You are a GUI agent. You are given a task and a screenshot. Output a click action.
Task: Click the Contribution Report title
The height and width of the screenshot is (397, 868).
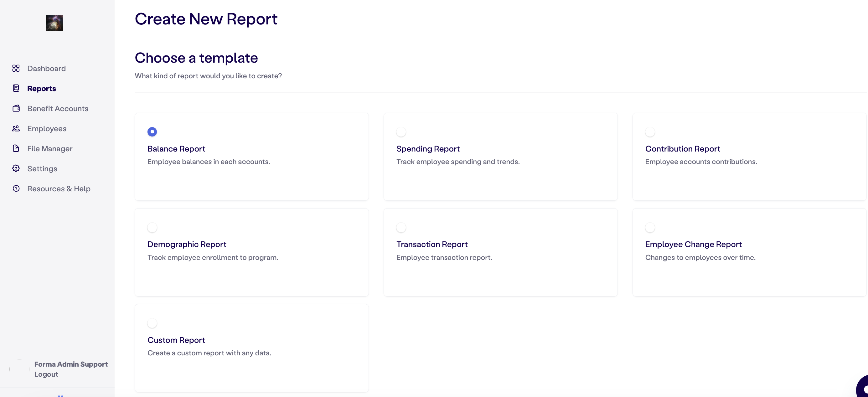(683, 149)
